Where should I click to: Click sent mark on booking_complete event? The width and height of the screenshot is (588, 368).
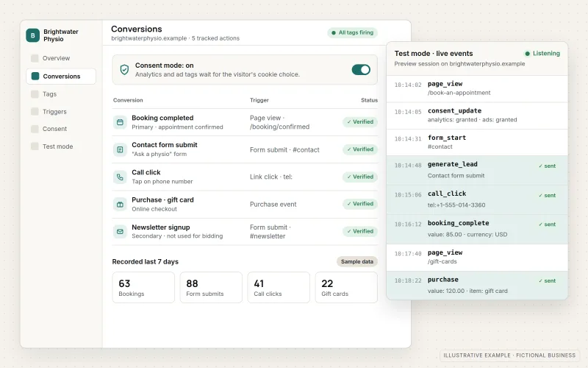(547, 224)
